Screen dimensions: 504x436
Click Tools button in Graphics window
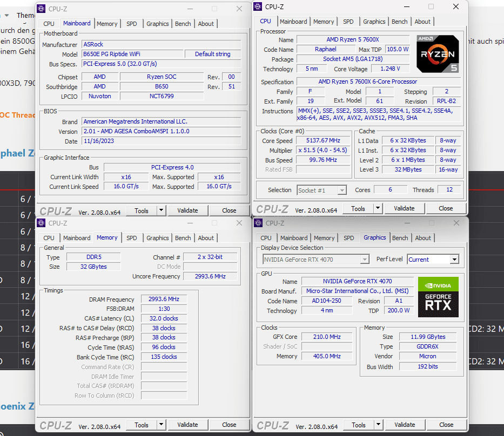click(359, 425)
